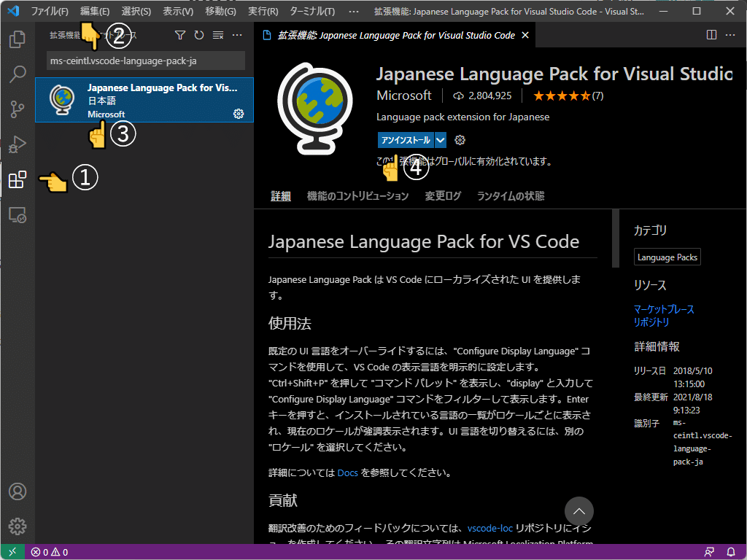
Task: Open editor more actions menu
Action: (x=730, y=35)
